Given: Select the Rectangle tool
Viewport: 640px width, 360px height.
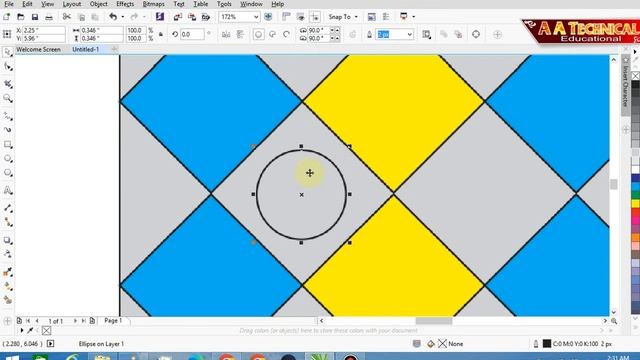Looking at the screenshot, I should coord(8,144).
